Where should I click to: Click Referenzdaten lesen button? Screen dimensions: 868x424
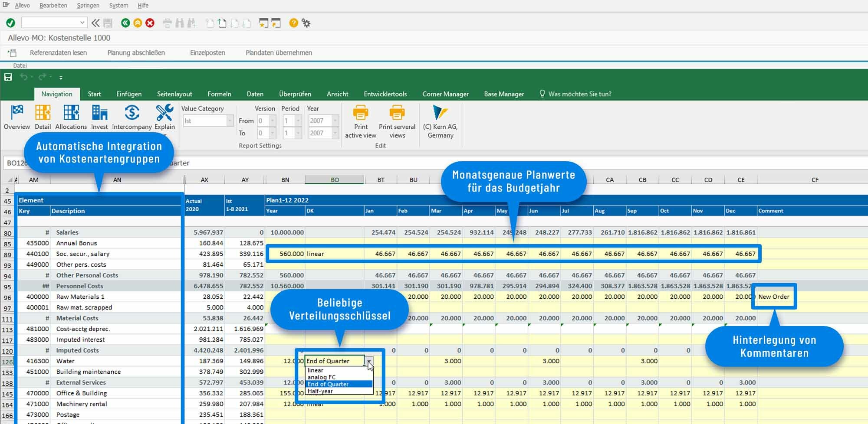pos(58,53)
